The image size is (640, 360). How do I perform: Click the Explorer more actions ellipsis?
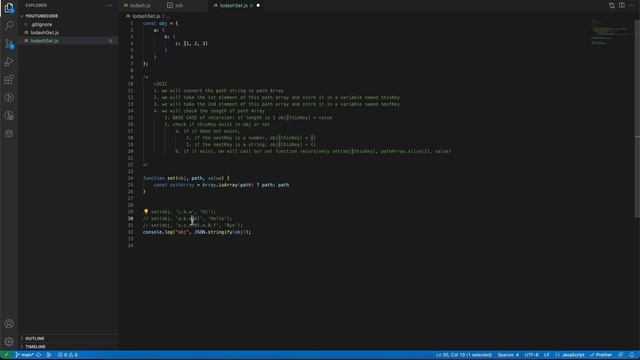click(109, 5)
